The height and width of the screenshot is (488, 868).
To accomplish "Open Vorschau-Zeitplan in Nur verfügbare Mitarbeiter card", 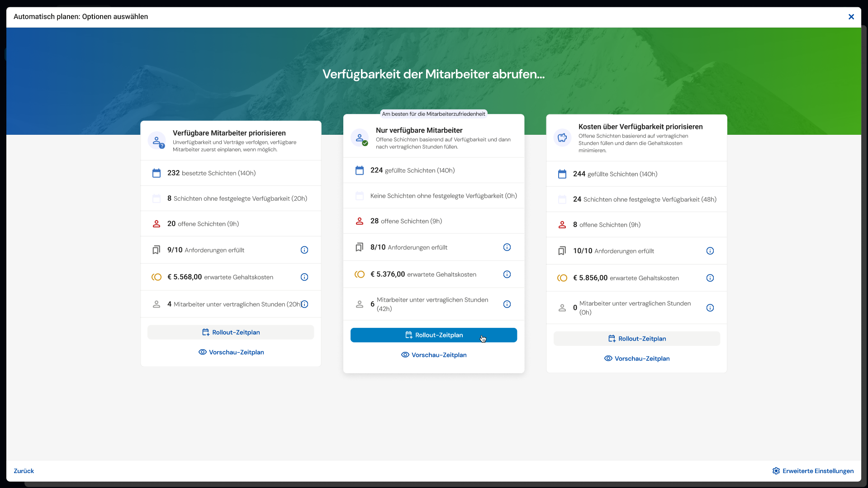I will (x=434, y=355).
